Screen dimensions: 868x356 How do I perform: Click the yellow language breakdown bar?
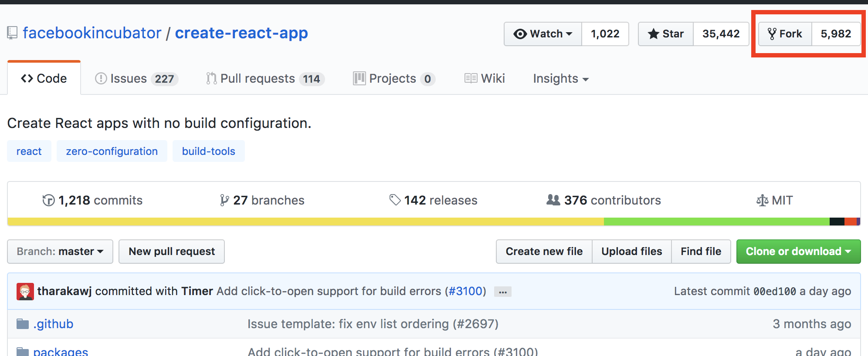pos(305,222)
